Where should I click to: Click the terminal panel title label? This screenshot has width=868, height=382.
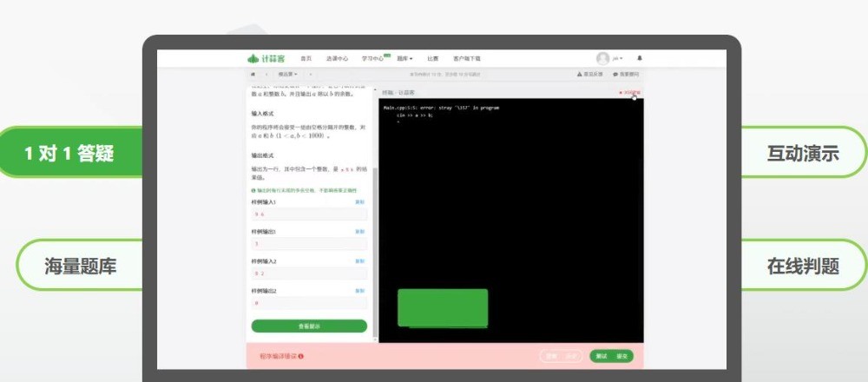(x=398, y=92)
